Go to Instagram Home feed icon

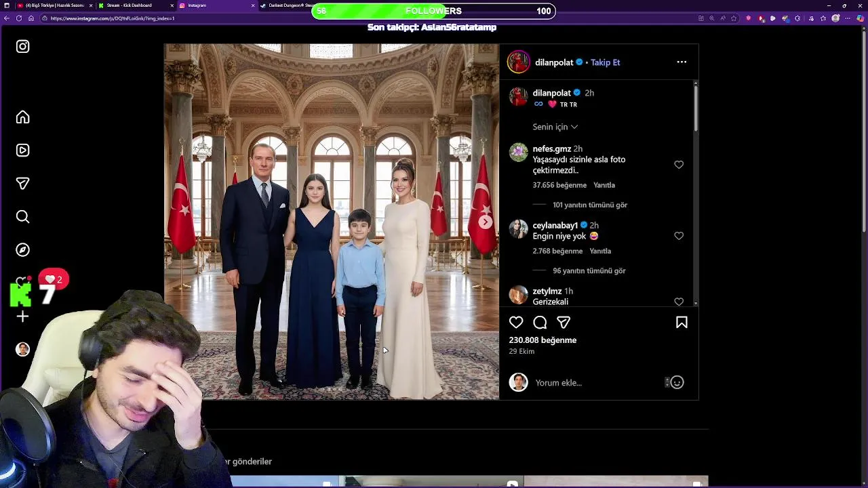[23, 117]
